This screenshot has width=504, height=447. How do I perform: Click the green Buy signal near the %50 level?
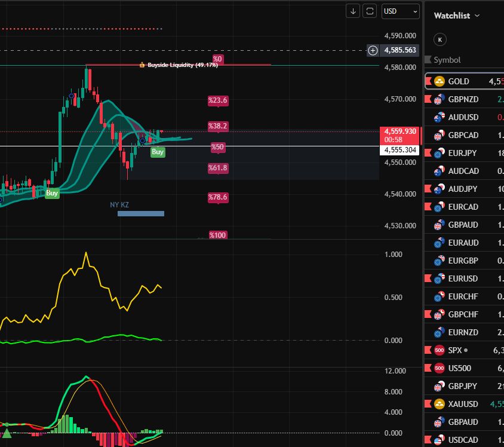tap(158, 152)
